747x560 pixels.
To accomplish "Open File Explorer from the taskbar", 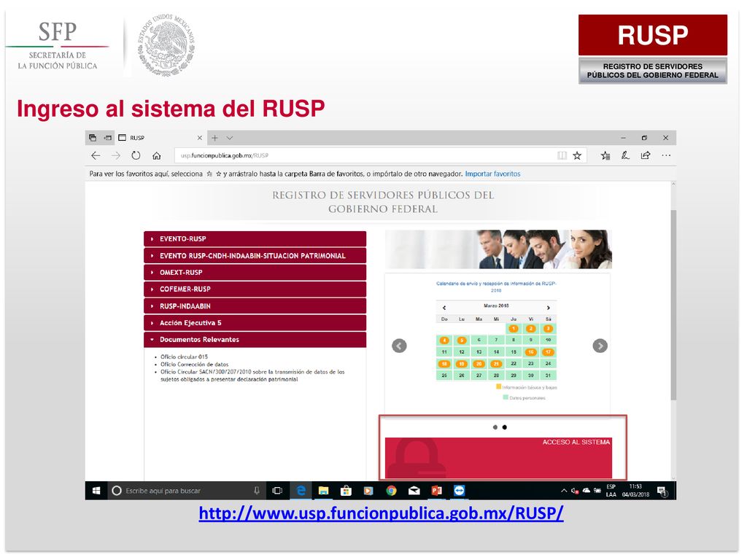I will point(323,491).
